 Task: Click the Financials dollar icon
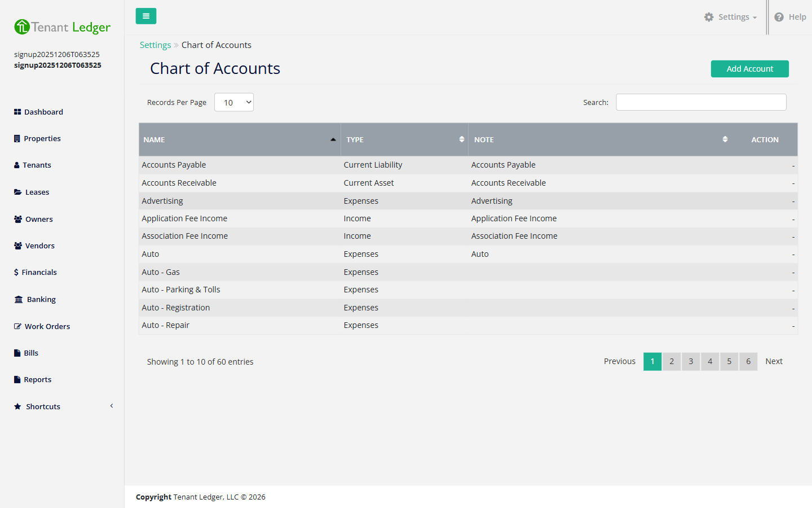pos(16,272)
